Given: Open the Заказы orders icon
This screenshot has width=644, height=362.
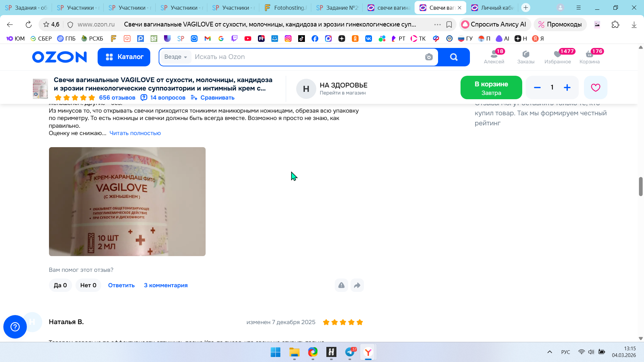Looking at the screenshot, I should coord(526,57).
